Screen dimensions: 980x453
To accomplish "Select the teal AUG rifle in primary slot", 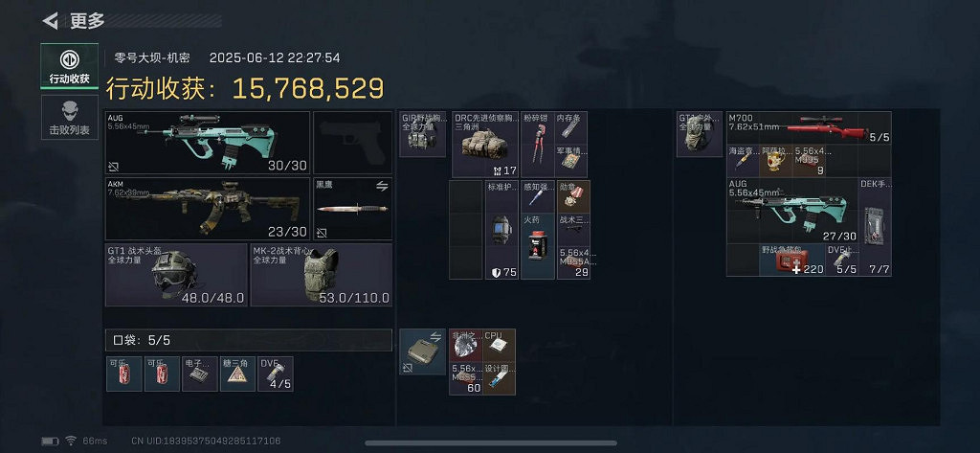I will pyautogui.click(x=208, y=143).
